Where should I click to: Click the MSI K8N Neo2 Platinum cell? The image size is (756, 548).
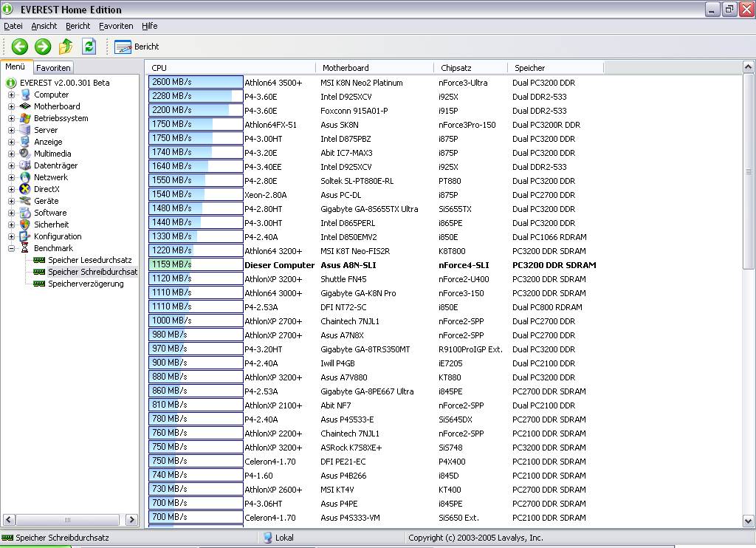click(x=362, y=83)
